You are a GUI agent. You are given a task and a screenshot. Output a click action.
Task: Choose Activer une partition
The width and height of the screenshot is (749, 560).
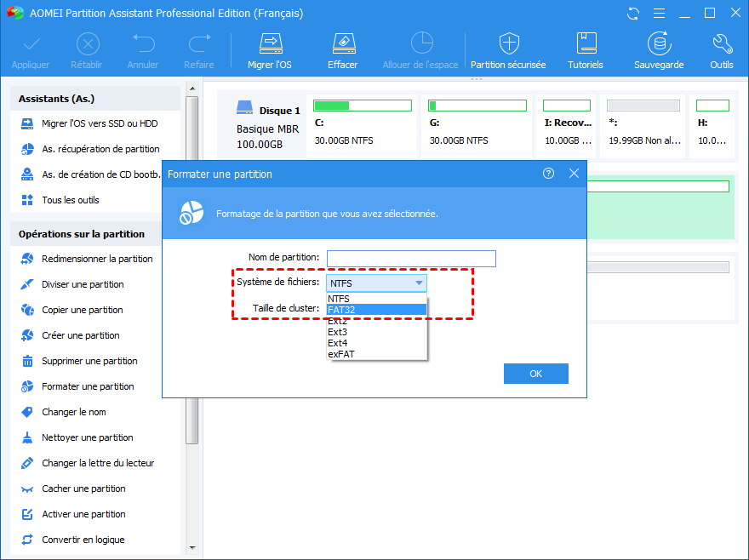coord(73,514)
